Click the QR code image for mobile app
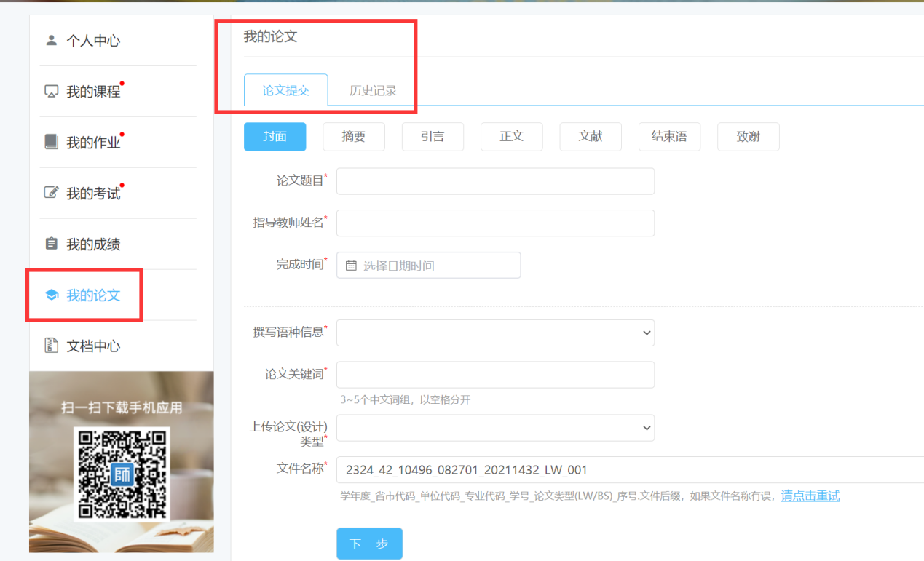The width and height of the screenshot is (924, 561). click(122, 474)
